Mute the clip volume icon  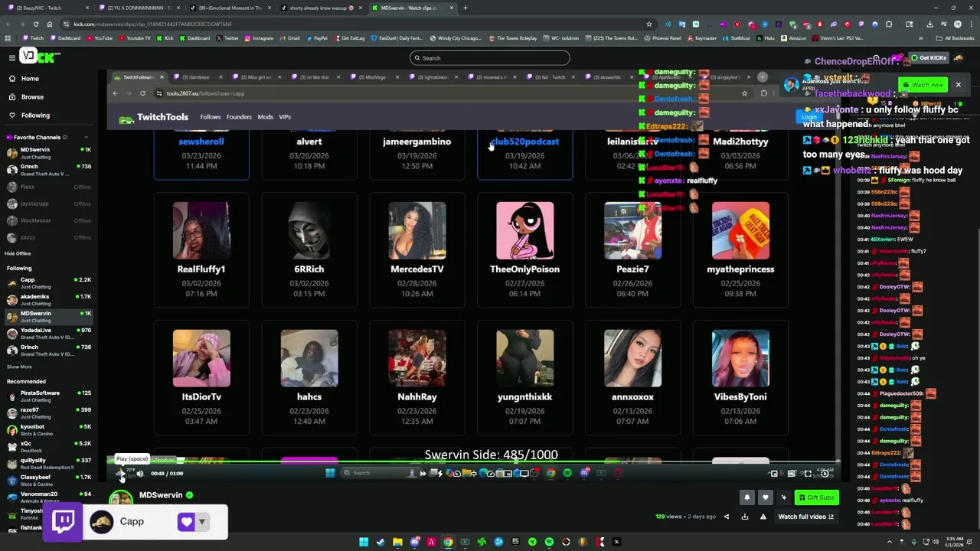140,474
